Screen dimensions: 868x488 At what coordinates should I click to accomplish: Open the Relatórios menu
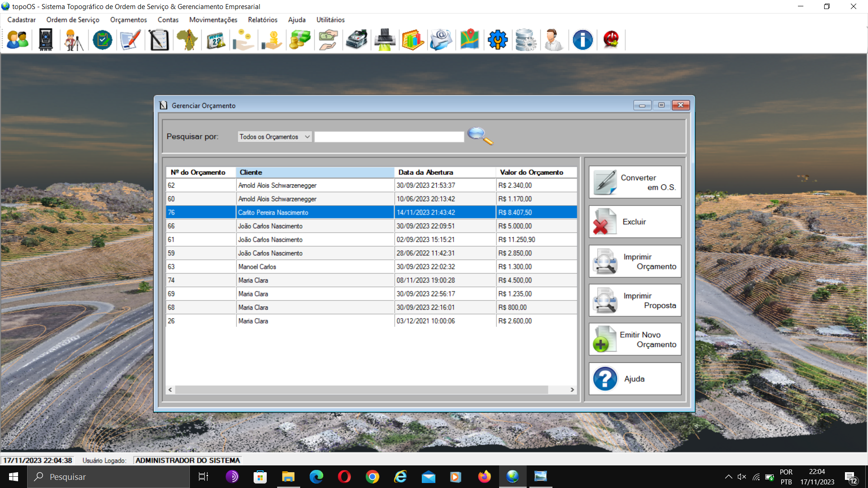pos(262,20)
